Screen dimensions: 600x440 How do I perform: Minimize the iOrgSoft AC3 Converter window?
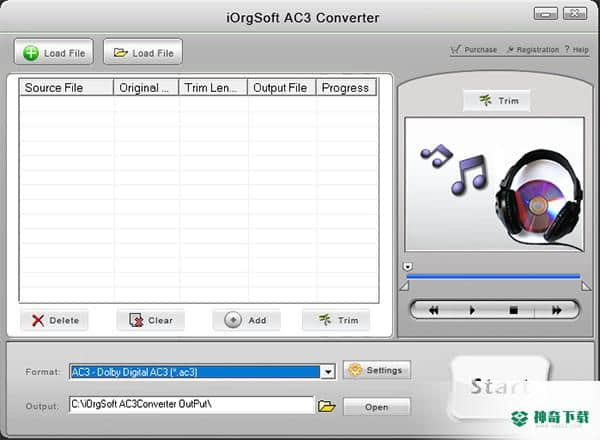point(546,14)
